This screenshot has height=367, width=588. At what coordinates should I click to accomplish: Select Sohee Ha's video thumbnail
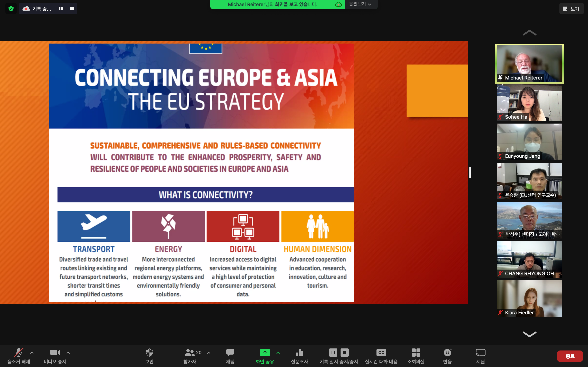pyautogui.click(x=529, y=103)
